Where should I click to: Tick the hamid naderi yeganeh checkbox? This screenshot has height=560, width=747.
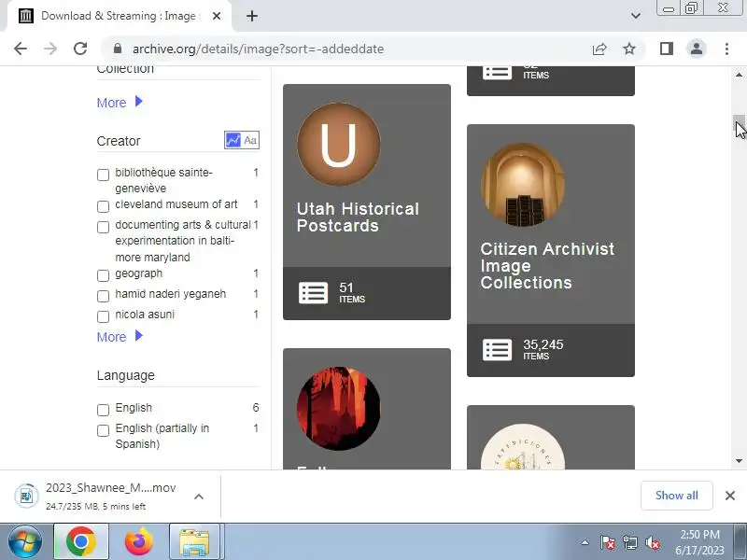[x=103, y=296]
